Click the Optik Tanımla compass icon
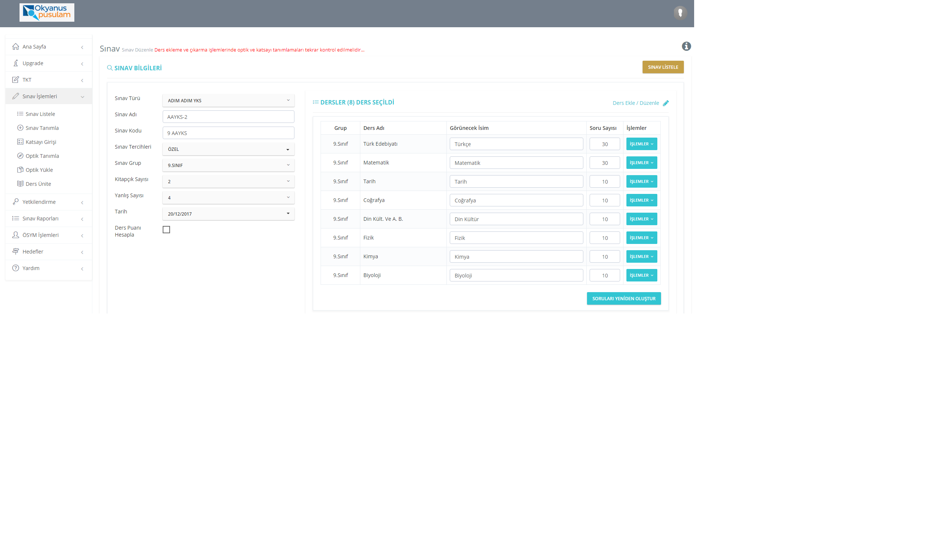The height and width of the screenshot is (560, 926). (20, 156)
